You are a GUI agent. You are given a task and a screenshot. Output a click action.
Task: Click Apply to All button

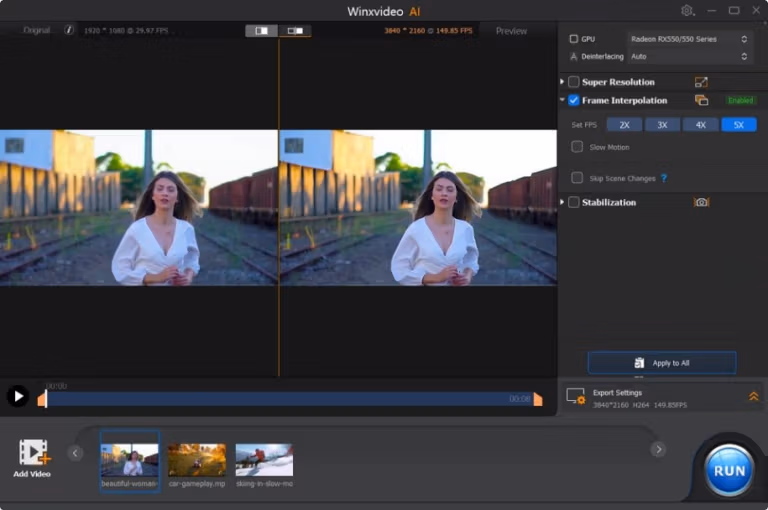click(x=662, y=363)
